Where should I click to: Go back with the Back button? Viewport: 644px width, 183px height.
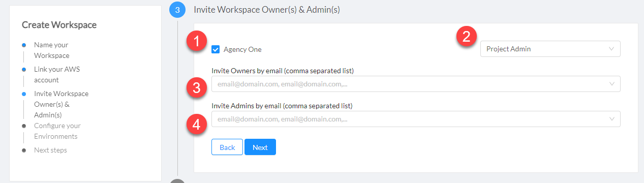pos(227,147)
